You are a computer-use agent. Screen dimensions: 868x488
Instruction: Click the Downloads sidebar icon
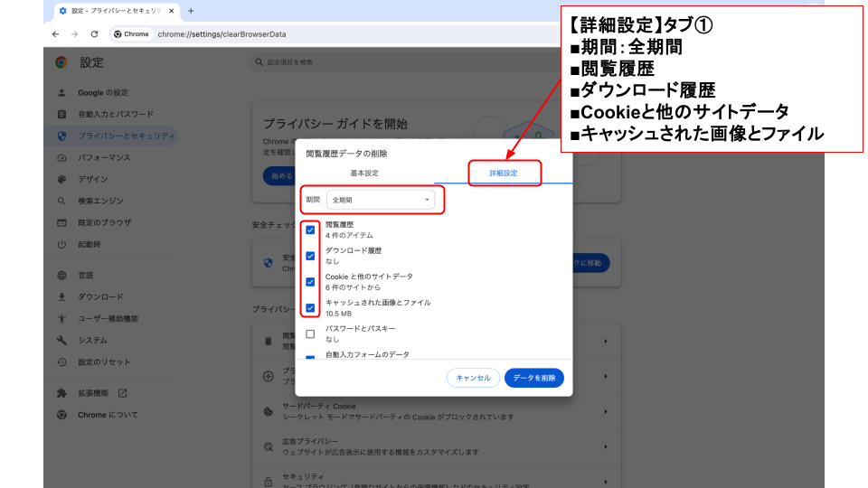pos(61,296)
